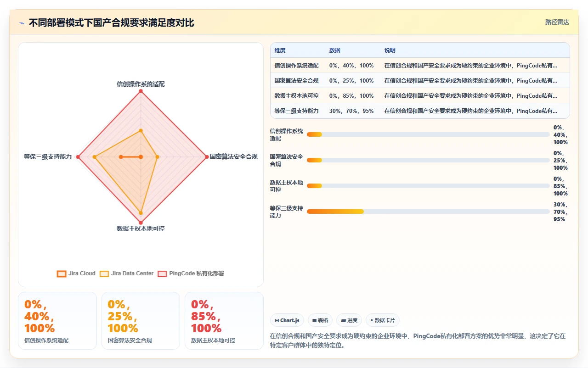
Task: Click the lightning icon beside the title
Action: point(22,22)
